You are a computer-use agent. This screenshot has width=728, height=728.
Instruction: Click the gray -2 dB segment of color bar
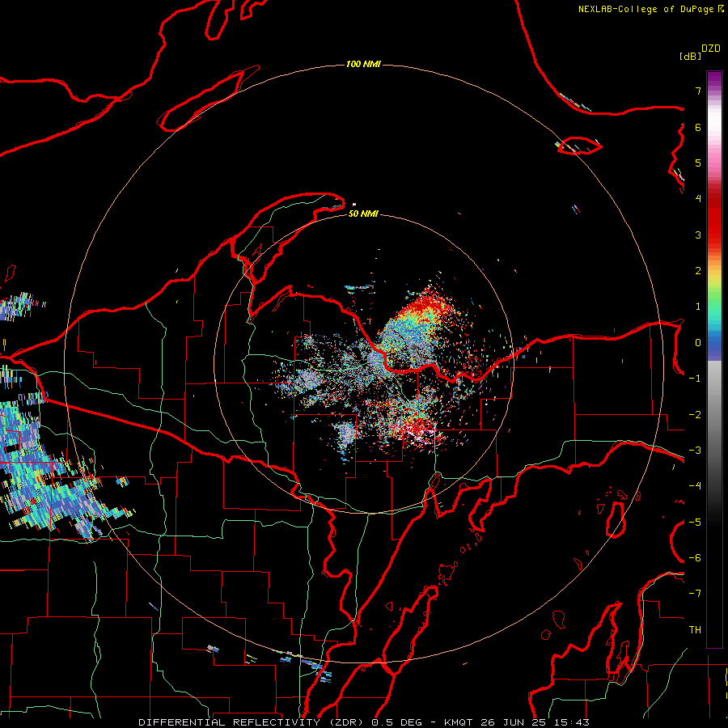(x=714, y=415)
